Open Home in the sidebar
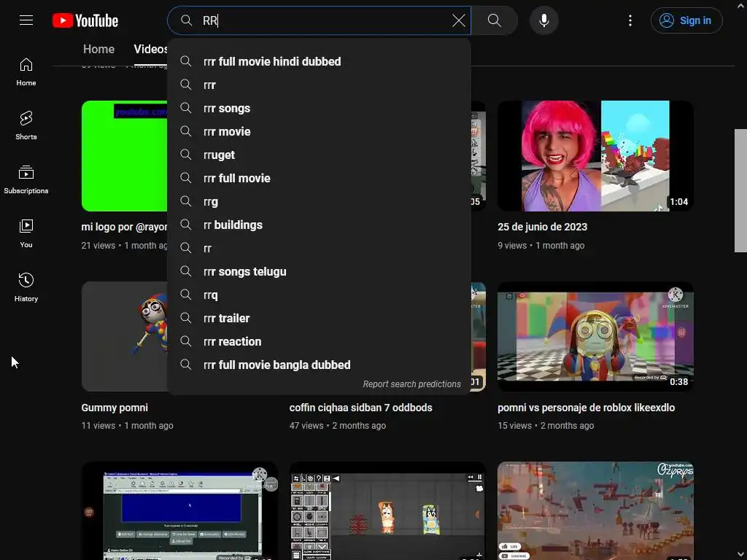 (26, 72)
